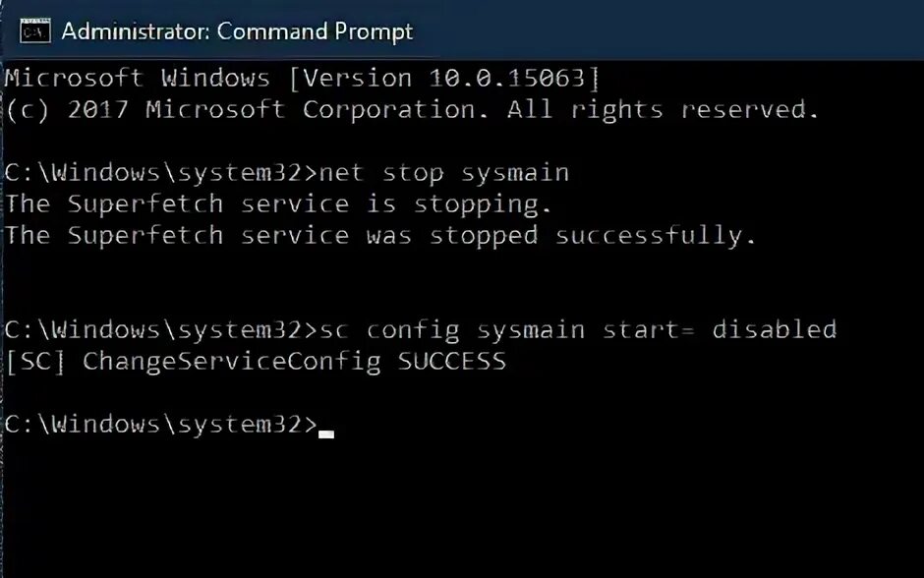Click the "All rights reserved." text

coord(663,109)
